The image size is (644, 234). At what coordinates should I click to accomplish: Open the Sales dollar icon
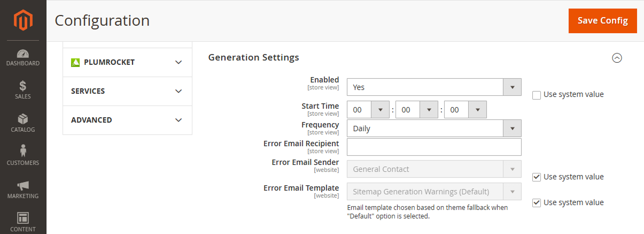click(23, 86)
